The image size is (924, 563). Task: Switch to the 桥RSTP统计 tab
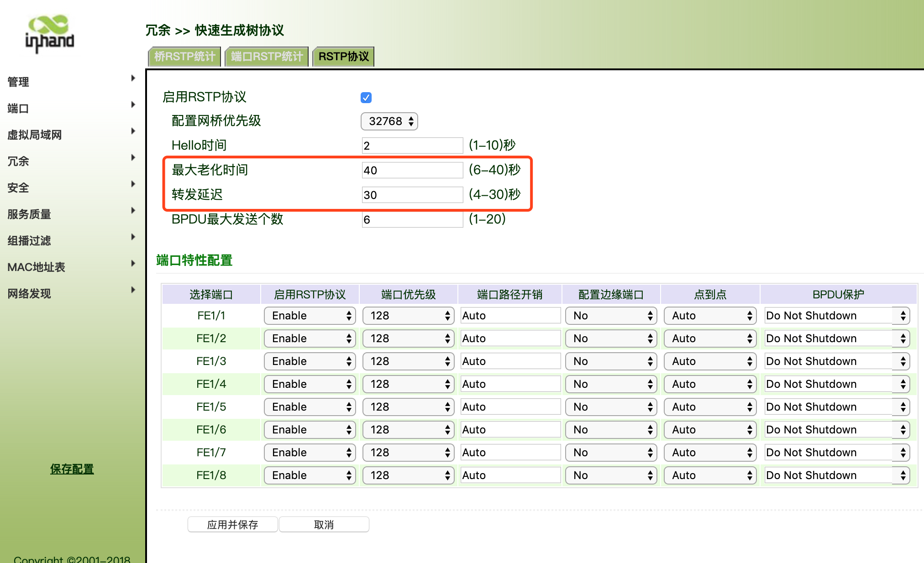[x=184, y=57]
